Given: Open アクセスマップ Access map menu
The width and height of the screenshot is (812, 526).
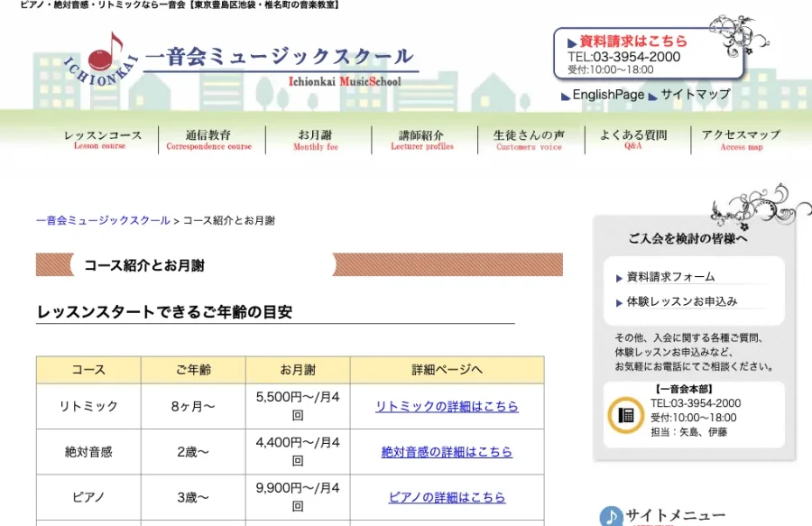Looking at the screenshot, I should tap(741, 140).
